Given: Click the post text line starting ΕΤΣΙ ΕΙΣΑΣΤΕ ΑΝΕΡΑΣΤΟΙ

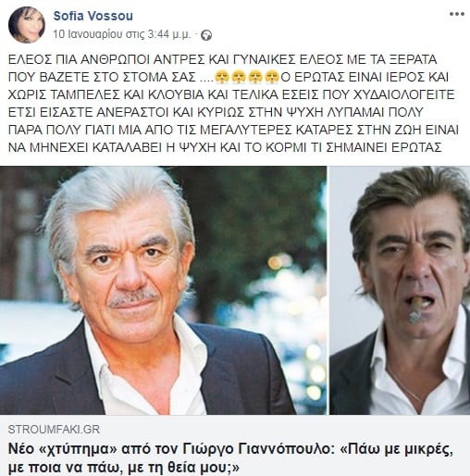Looking at the screenshot, I should pos(216,112).
